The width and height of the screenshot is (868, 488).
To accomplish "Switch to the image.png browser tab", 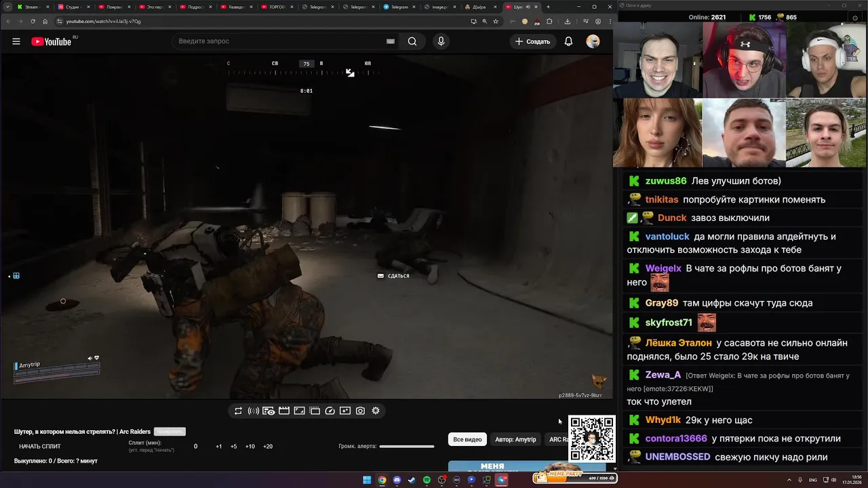I will pyautogui.click(x=440, y=7).
